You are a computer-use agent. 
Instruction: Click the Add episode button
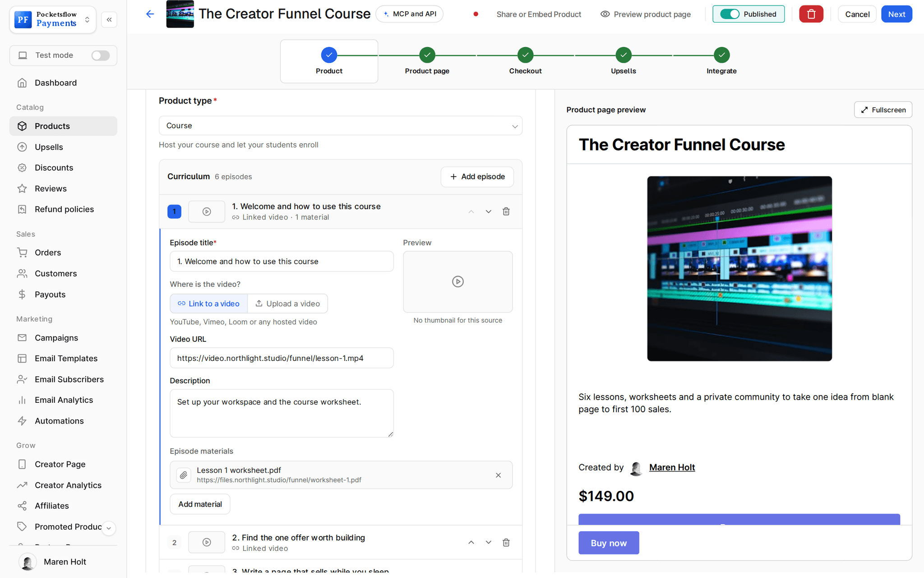pos(477,177)
